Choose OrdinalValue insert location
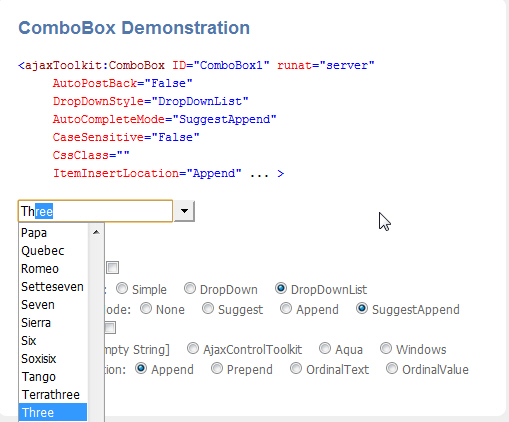Viewport: 509px width, 422px height. pos(392,368)
